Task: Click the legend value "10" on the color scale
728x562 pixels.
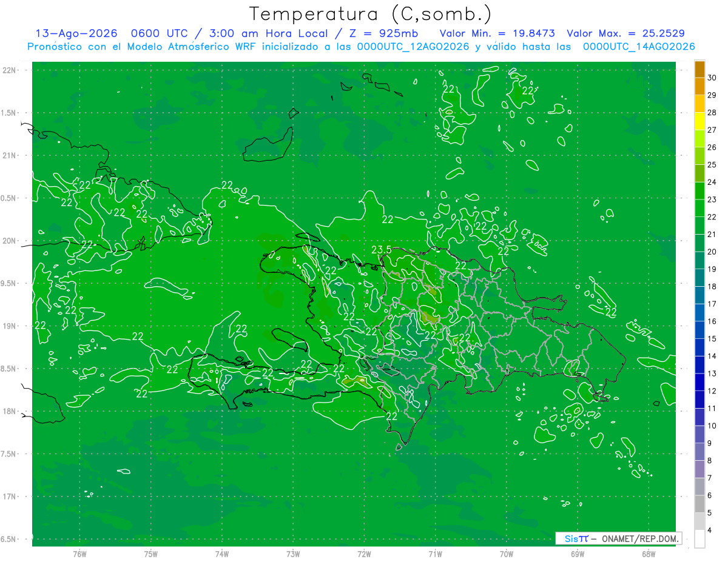Action: tap(712, 426)
